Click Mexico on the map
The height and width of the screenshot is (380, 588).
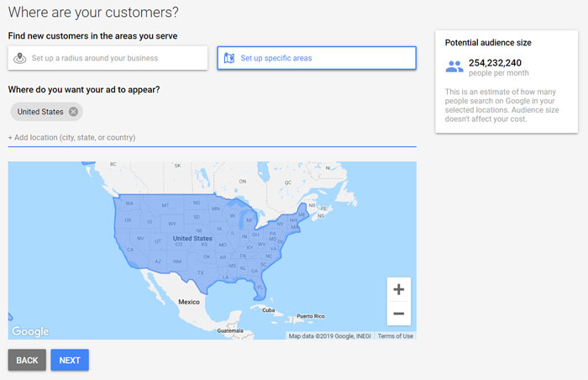click(189, 302)
